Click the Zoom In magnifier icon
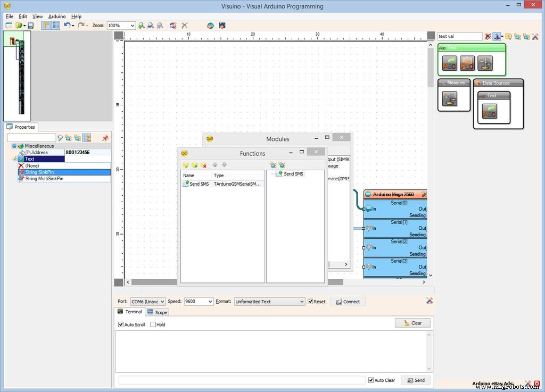 click(x=142, y=26)
